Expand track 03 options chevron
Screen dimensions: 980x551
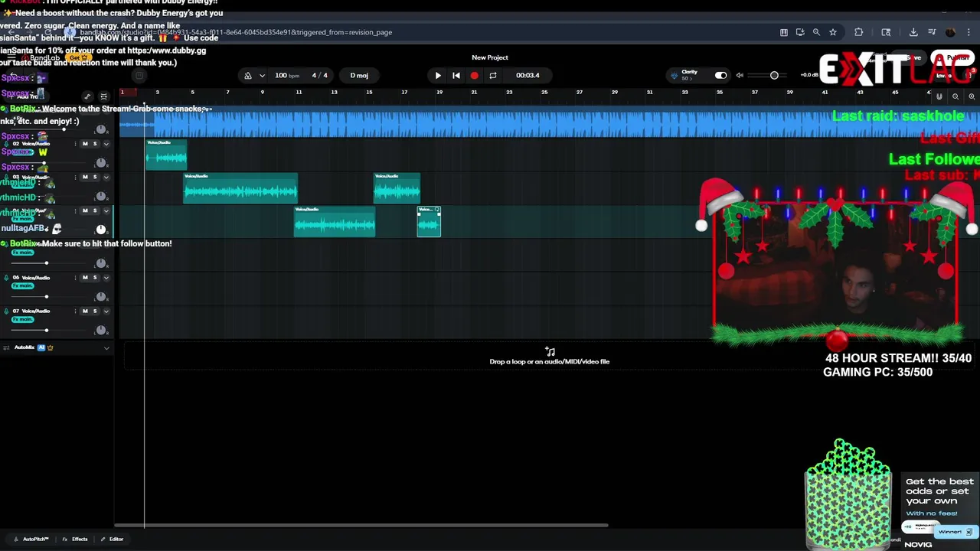[106, 177]
